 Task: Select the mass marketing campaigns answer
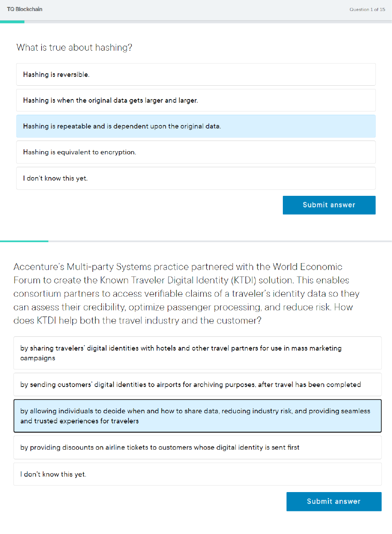(x=197, y=353)
